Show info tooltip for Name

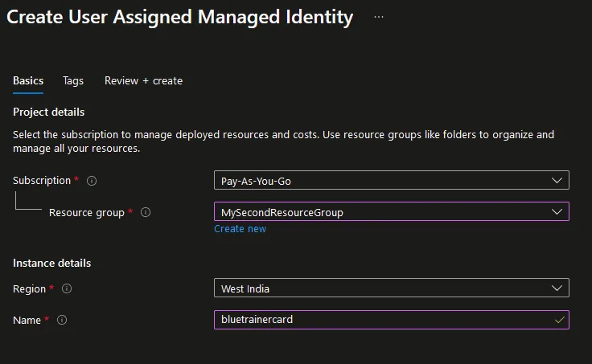click(62, 320)
